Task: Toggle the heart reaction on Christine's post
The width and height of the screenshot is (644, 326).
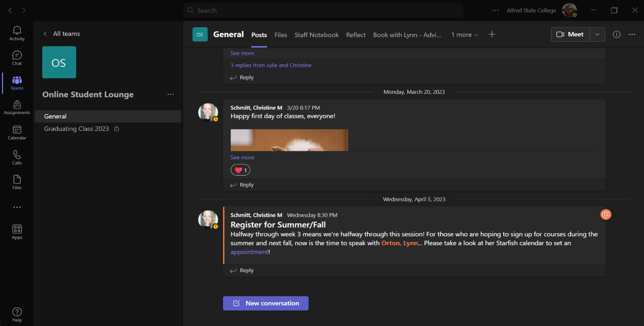Action: 240,170
